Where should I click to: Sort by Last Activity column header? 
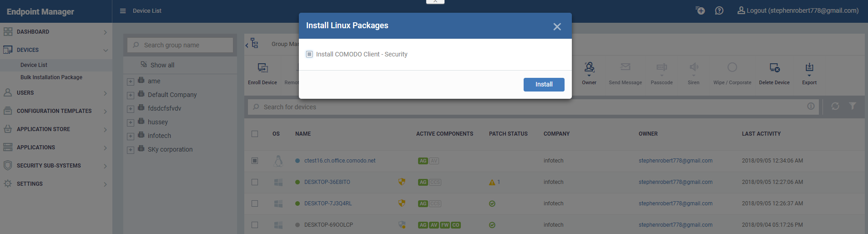[761, 134]
